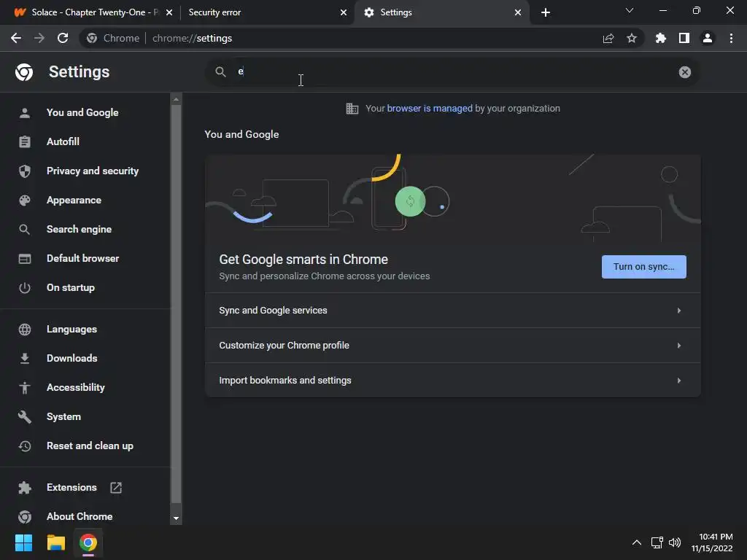This screenshot has height=560, width=747.
Task: Click the managed organization building icon
Action: pos(352,109)
